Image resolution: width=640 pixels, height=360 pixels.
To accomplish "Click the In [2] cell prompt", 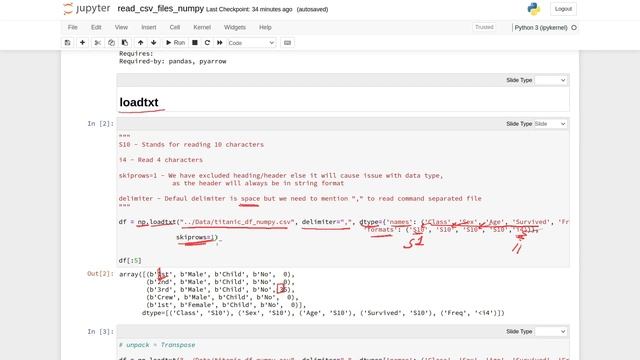I will 100,124.
